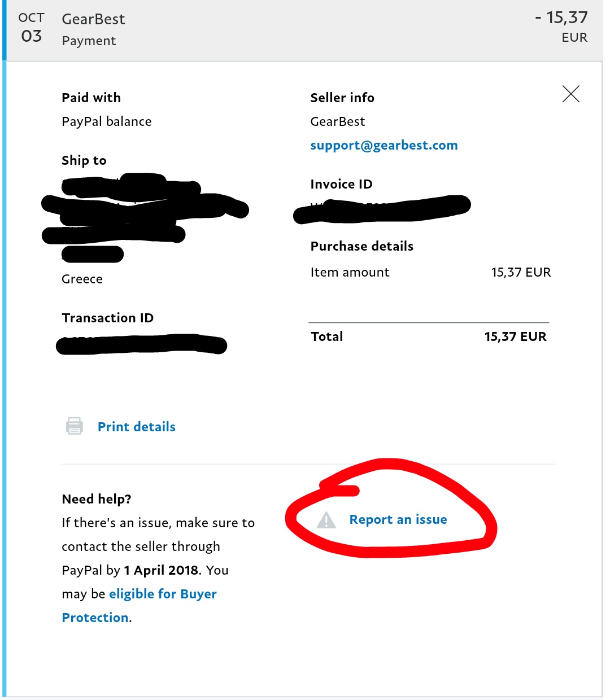Open eligible for Buyer Protection link

[140, 606]
